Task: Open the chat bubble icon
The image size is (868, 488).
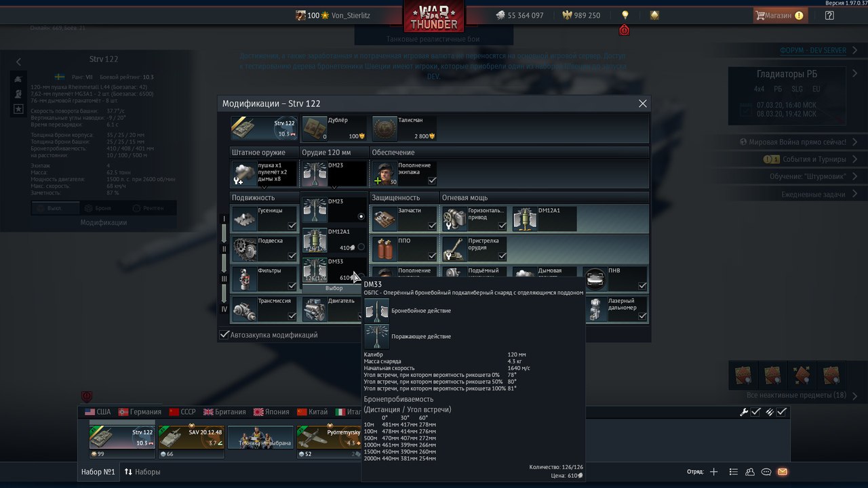Action: [766, 472]
